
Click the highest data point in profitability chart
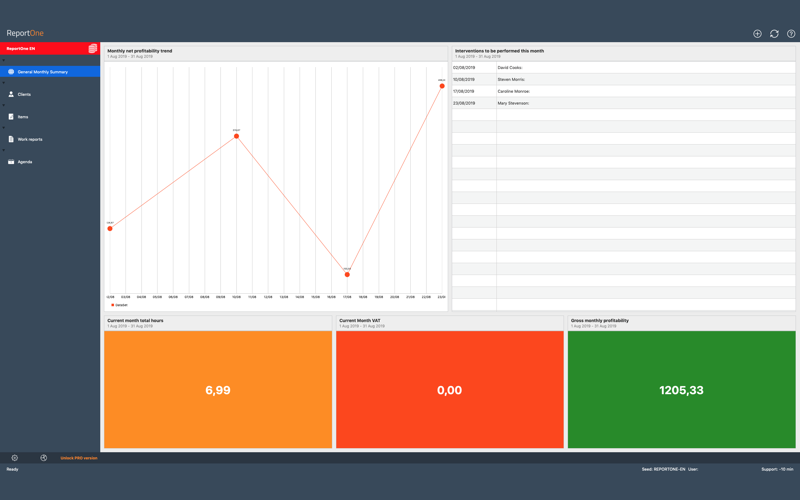pyautogui.click(x=442, y=86)
